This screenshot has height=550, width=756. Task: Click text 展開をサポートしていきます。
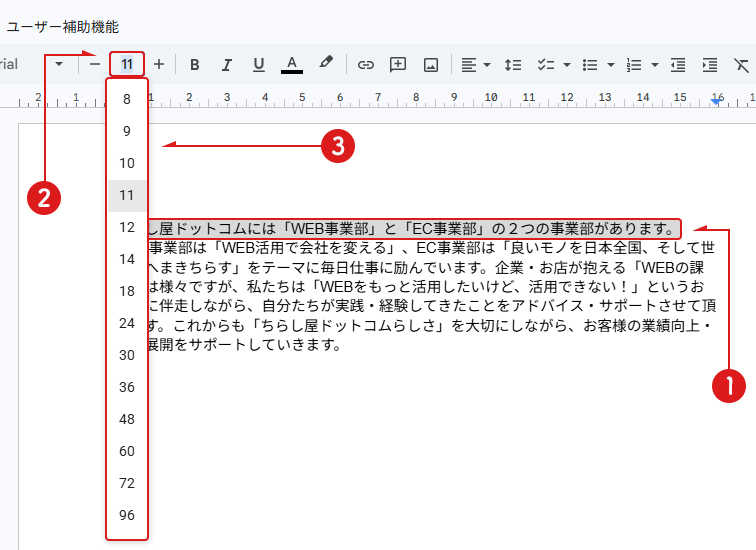pyautogui.click(x=244, y=345)
